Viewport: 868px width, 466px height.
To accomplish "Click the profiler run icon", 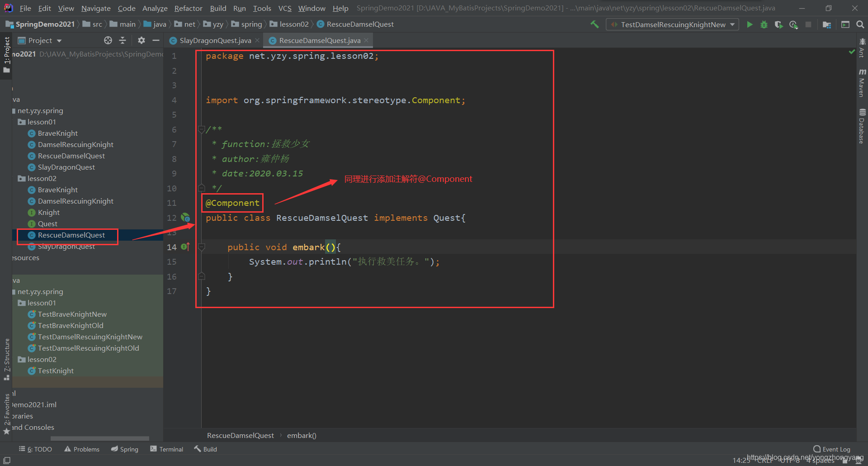I will point(793,24).
